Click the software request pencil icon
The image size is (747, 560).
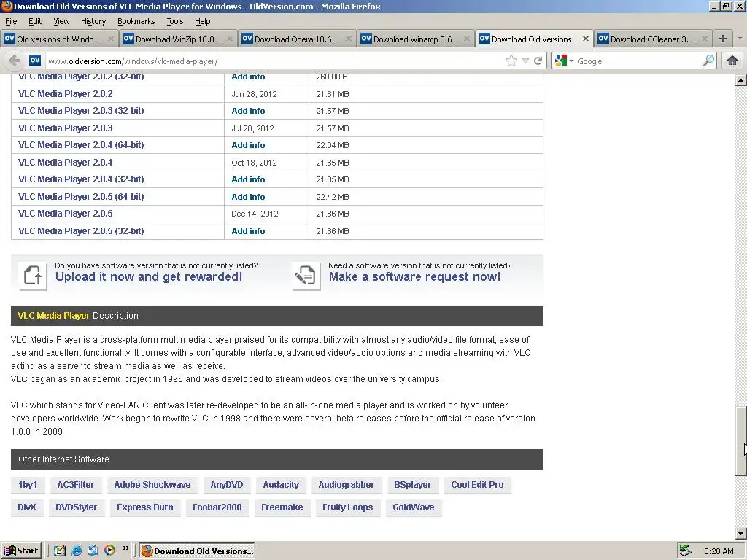(306, 276)
